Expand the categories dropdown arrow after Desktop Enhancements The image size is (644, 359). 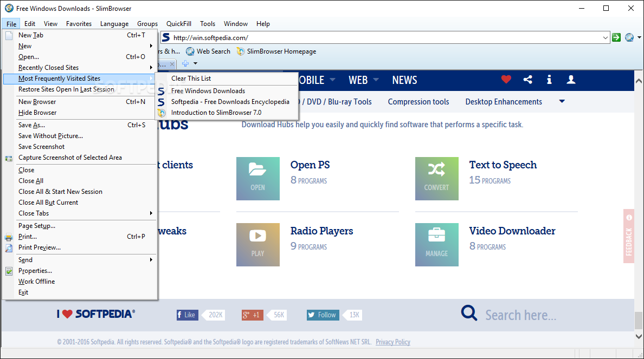pyautogui.click(x=562, y=101)
